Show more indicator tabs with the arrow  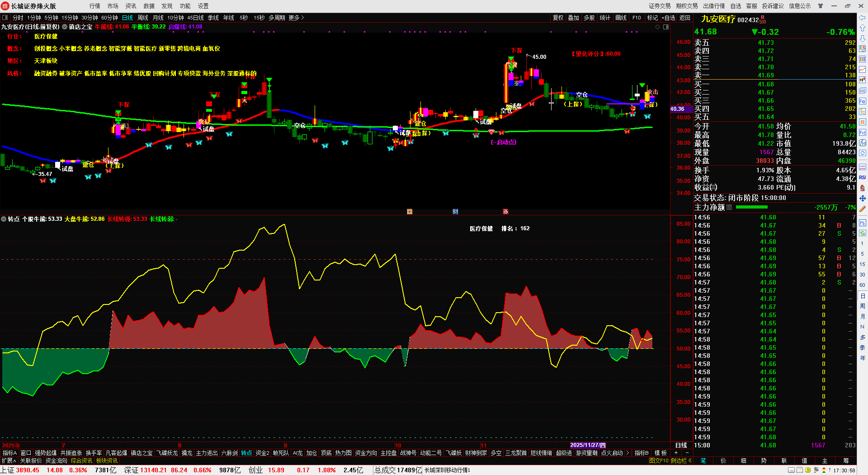(627, 453)
